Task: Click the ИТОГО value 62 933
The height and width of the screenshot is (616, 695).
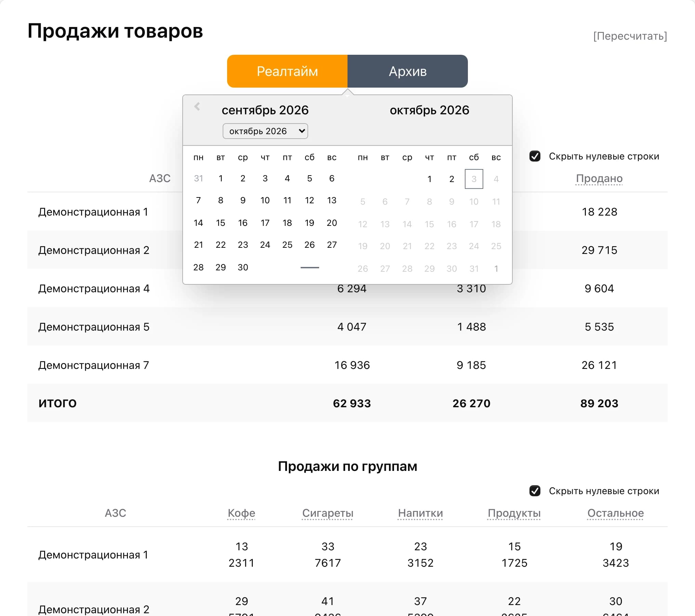Action: click(x=352, y=403)
